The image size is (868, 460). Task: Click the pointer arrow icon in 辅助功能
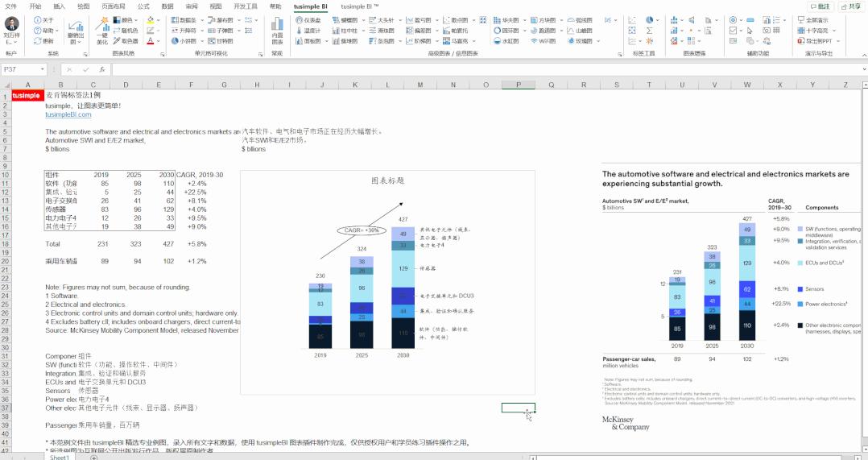pyautogui.click(x=750, y=31)
